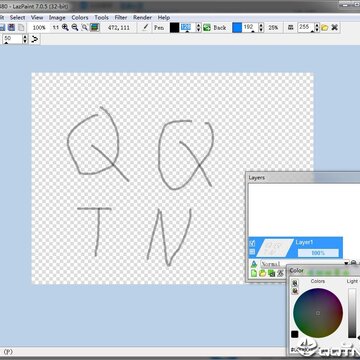
Task: Click the landscape picture icon beside zoom tools
Action: (95, 28)
